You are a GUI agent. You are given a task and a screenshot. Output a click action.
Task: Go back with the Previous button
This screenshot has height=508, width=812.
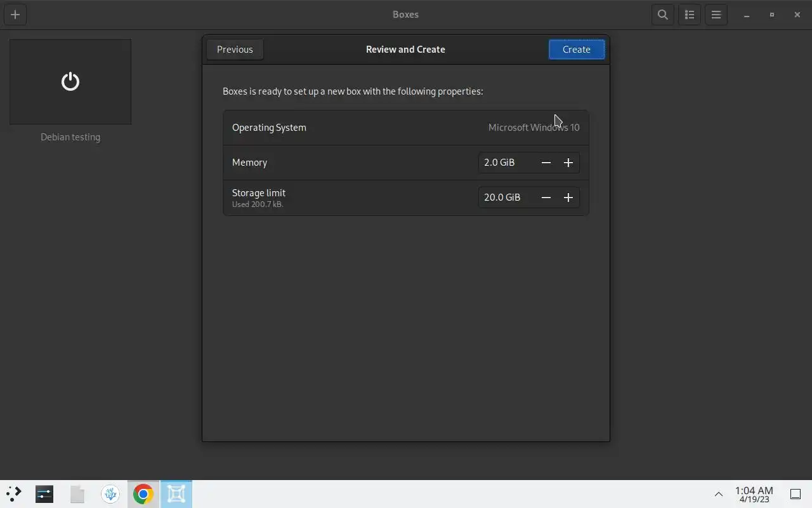235,50
